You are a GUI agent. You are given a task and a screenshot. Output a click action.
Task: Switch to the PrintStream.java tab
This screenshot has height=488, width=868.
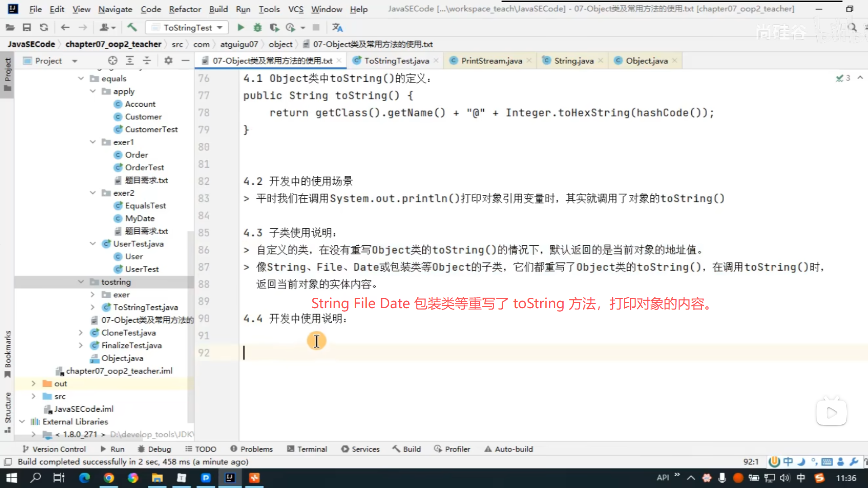pos(491,61)
